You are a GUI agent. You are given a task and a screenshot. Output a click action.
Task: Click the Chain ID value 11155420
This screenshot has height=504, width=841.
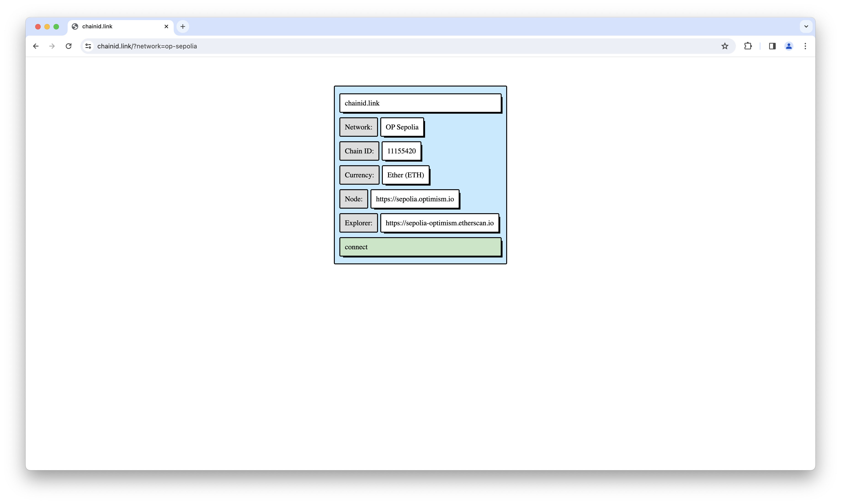[401, 151]
